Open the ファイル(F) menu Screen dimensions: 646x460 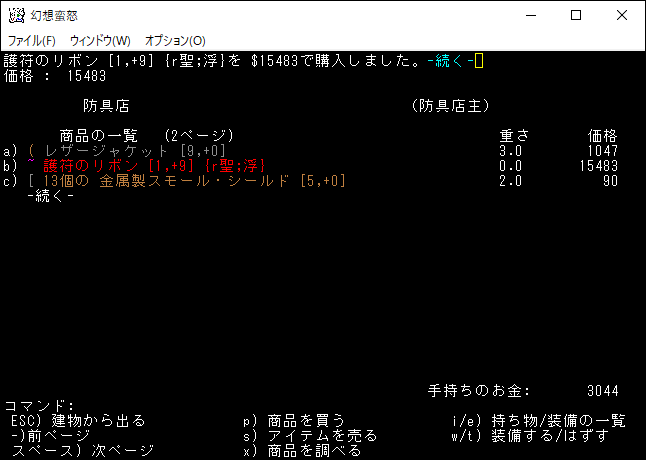[32, 41]
